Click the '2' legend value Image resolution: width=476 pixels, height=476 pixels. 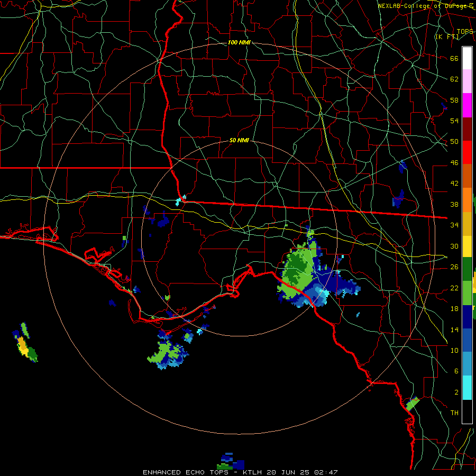[456, 392]
